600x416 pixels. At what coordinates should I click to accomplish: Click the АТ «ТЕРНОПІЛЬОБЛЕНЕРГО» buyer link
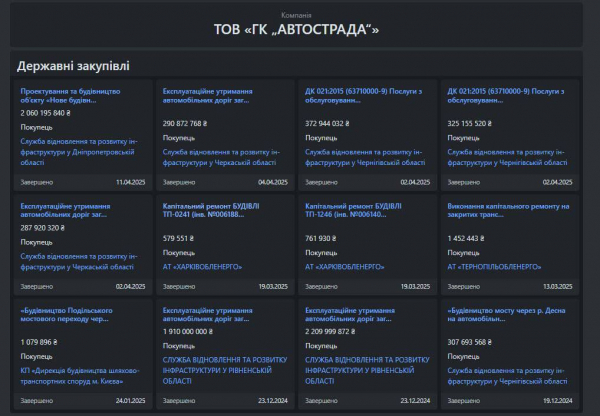click(x=494, y=267)
